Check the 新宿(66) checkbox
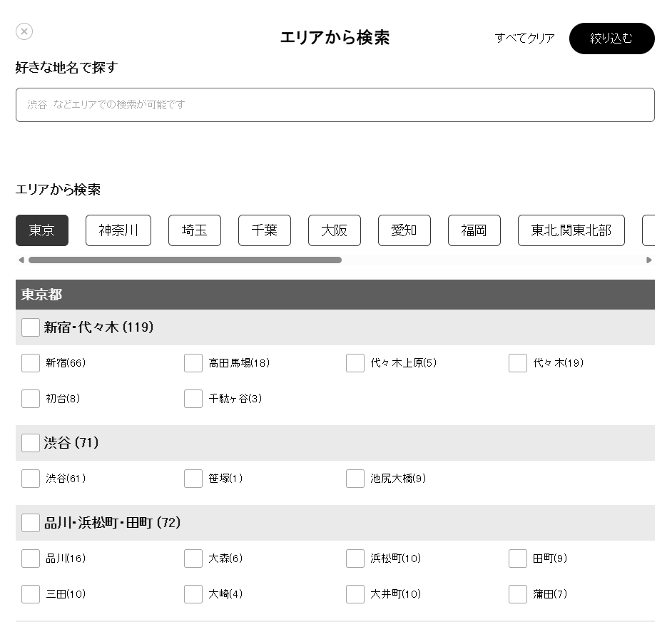 coord(31,362)
